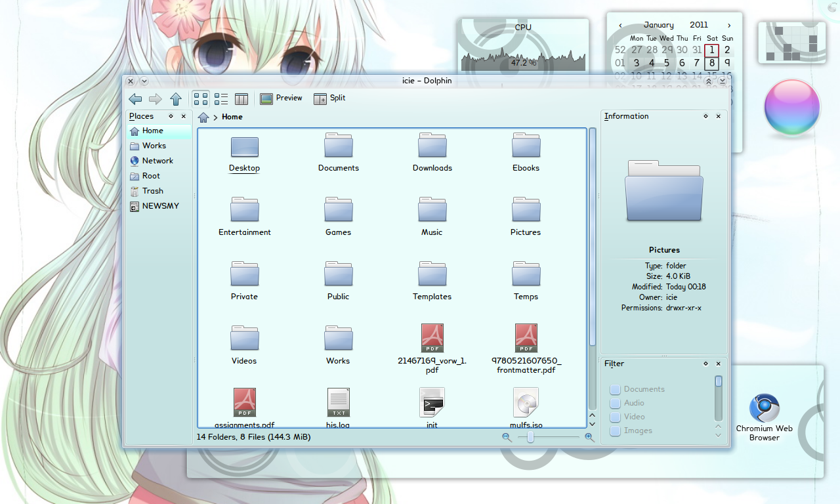Open Works in the Places panel
The image size is (840, 504).
(159, 146)
